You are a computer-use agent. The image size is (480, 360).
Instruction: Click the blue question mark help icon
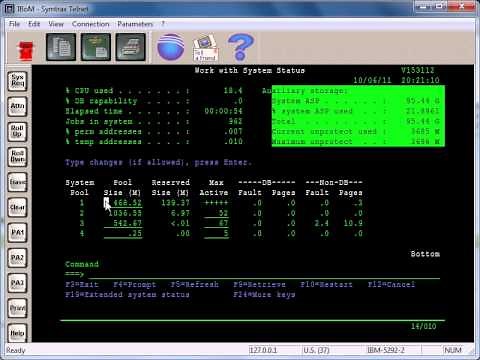tap(241, 47)
